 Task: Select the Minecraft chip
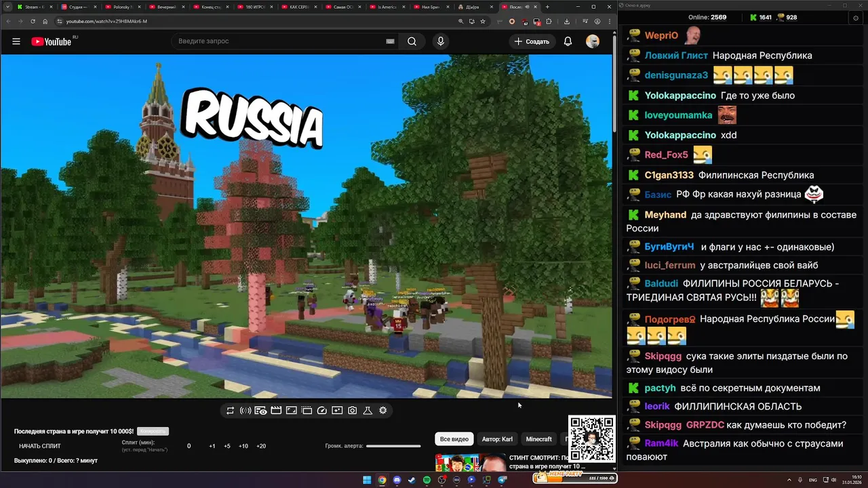tap(539, 439)
